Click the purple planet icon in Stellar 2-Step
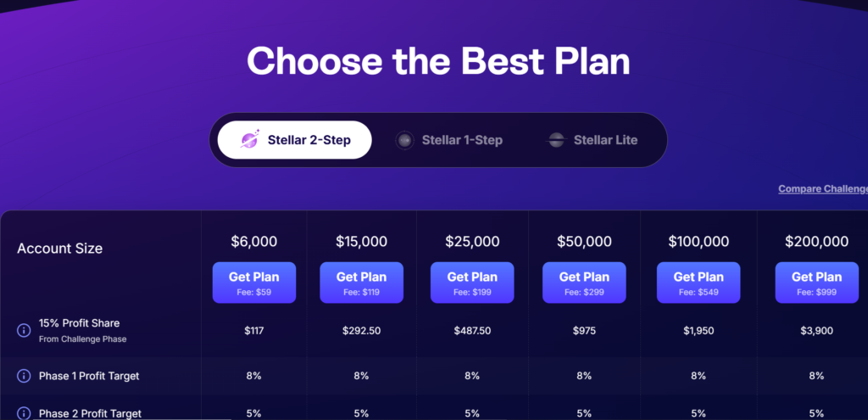This screenshot has height=420, width=868. pyautogui.click(x=249, y=140)
